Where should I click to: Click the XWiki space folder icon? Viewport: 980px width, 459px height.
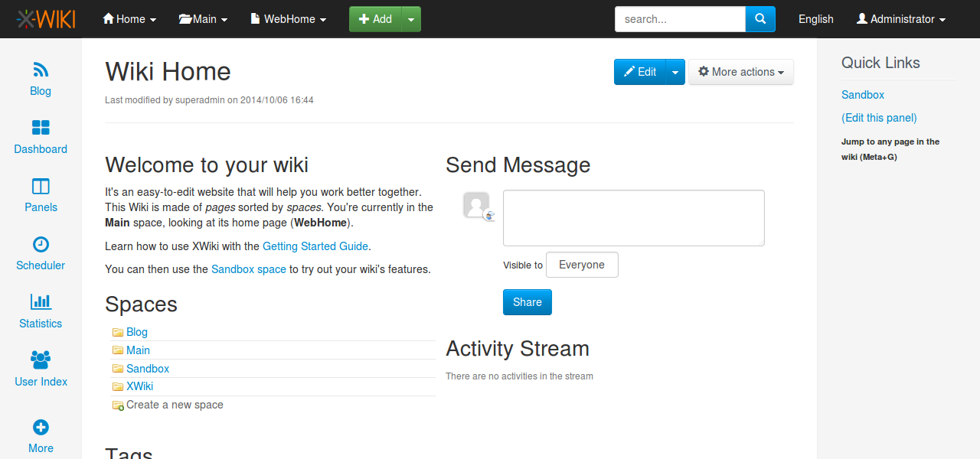[x=118, y=387]
